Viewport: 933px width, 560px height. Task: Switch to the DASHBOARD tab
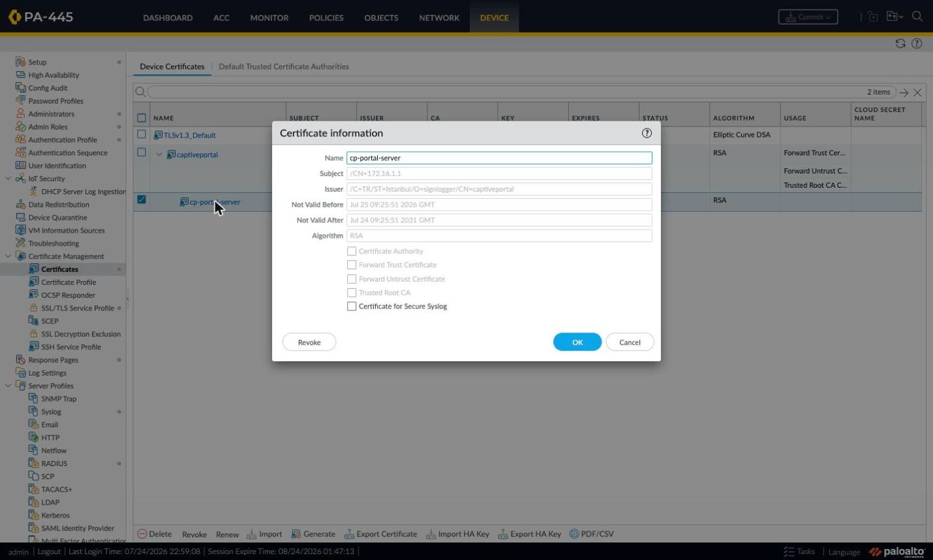coord(168,18)
